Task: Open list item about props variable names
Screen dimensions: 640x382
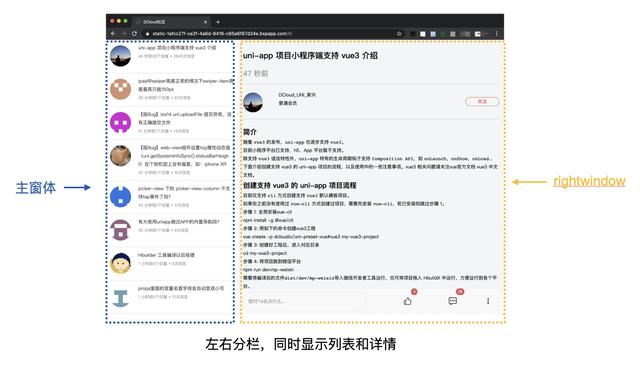Action: pyautogui.click(x=171, y=297)
